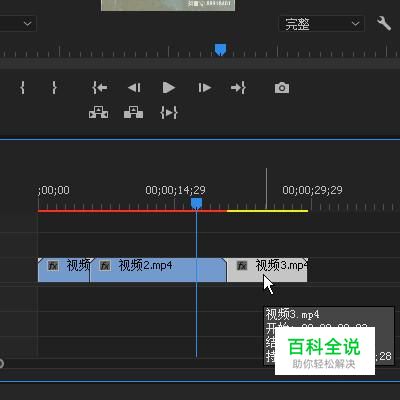
Task: Go to Out point button
Action: click(238, 88)
